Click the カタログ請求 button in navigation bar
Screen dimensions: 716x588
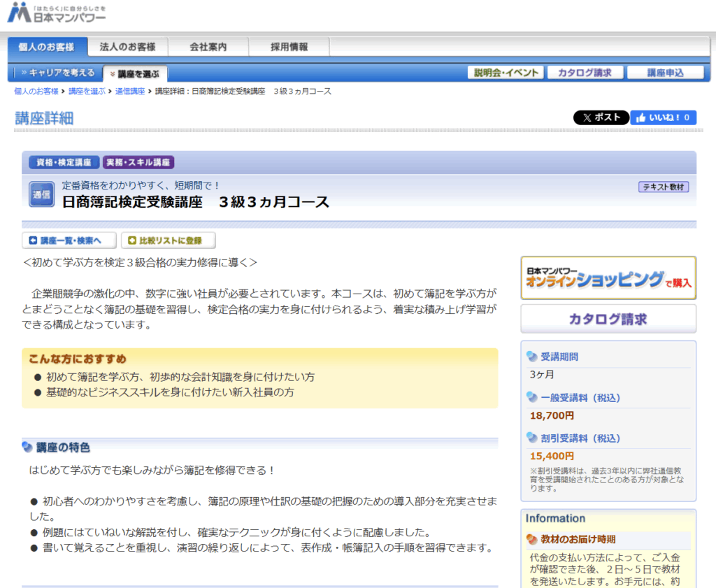click(x=585, y=73)
